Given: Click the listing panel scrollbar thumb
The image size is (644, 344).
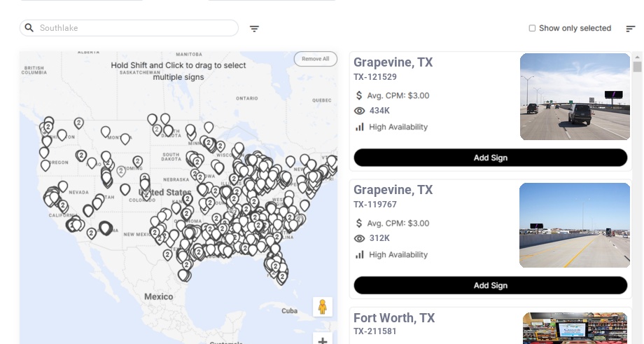Looking at the screenshot, I should point(637,67).
